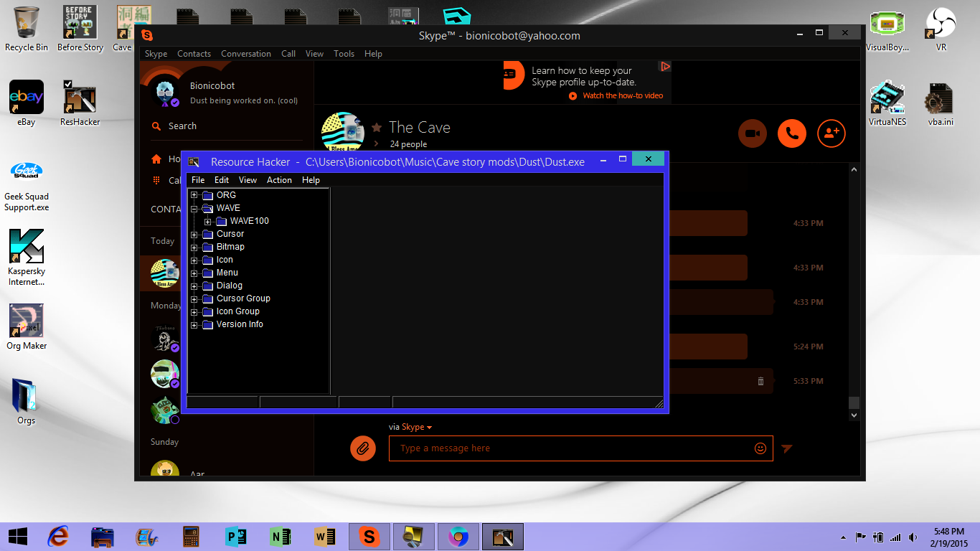Open Skype Conversation menu

click(x=246, y=54)
